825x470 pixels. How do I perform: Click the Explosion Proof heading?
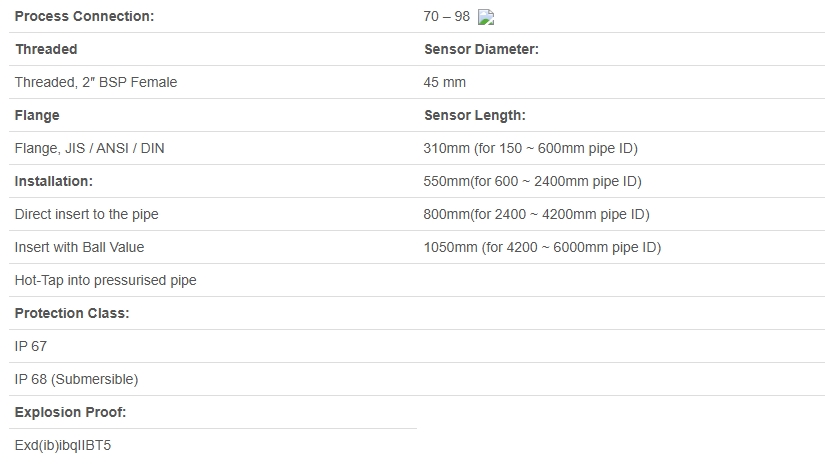(x=71, y=412)
